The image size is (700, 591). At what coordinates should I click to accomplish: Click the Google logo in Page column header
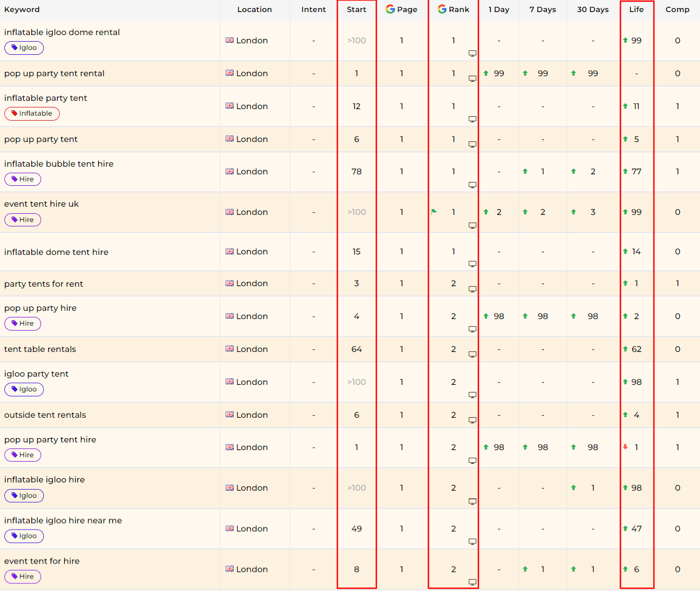pos(390,9)
